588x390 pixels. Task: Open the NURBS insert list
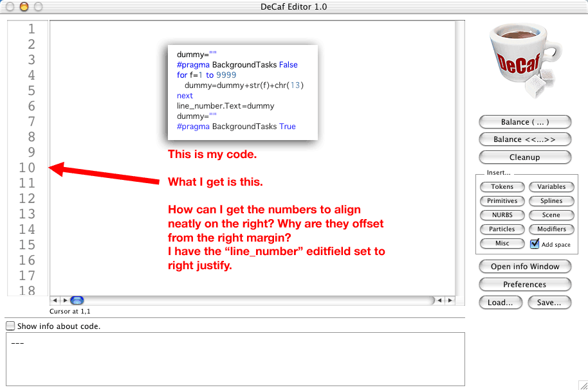(502, 215)
